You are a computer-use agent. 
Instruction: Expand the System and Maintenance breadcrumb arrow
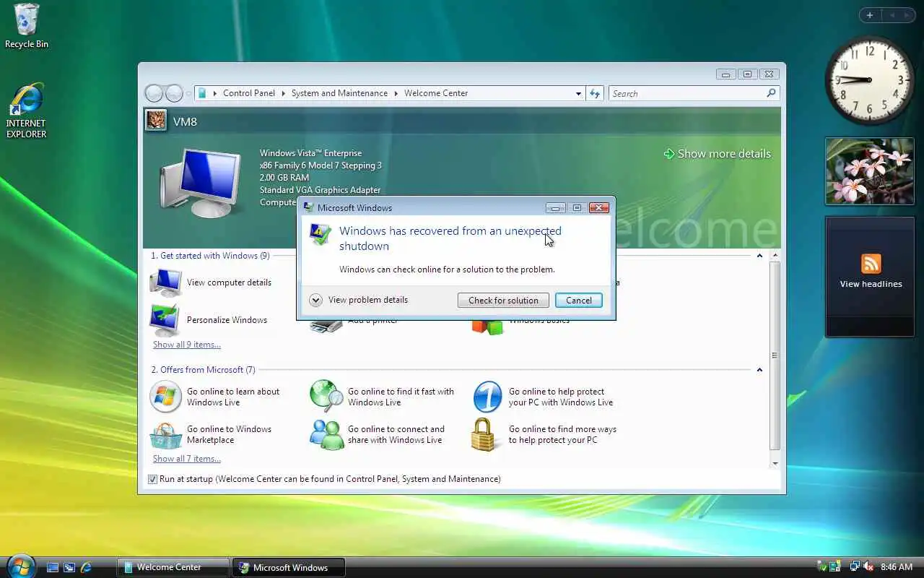[396, 93]
